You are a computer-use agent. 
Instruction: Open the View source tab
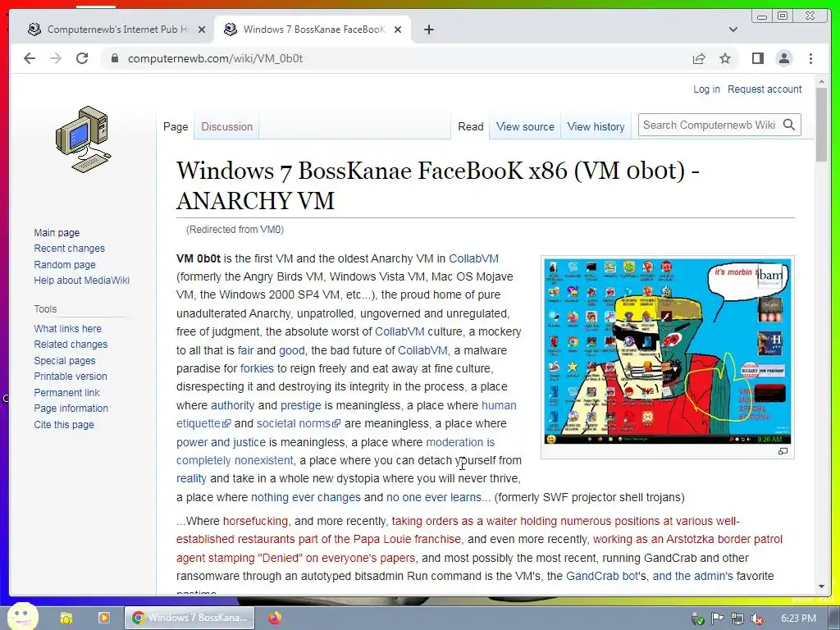[x=525, y=126]
